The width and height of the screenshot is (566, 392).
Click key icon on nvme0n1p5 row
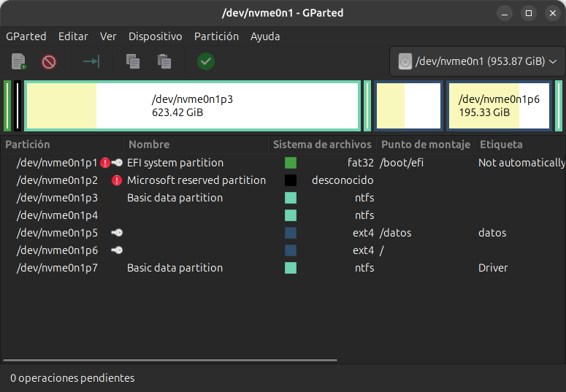117,233
